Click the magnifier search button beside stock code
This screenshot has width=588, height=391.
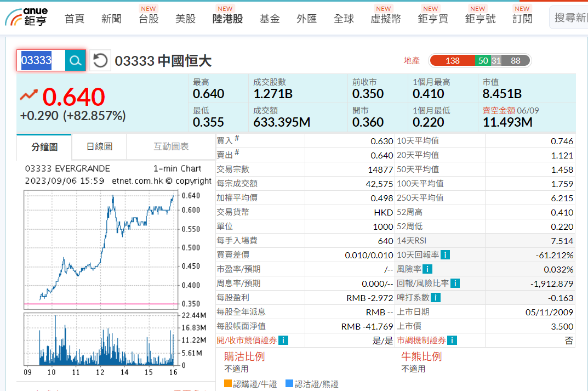pyautogui.click(x=75, y=60)
